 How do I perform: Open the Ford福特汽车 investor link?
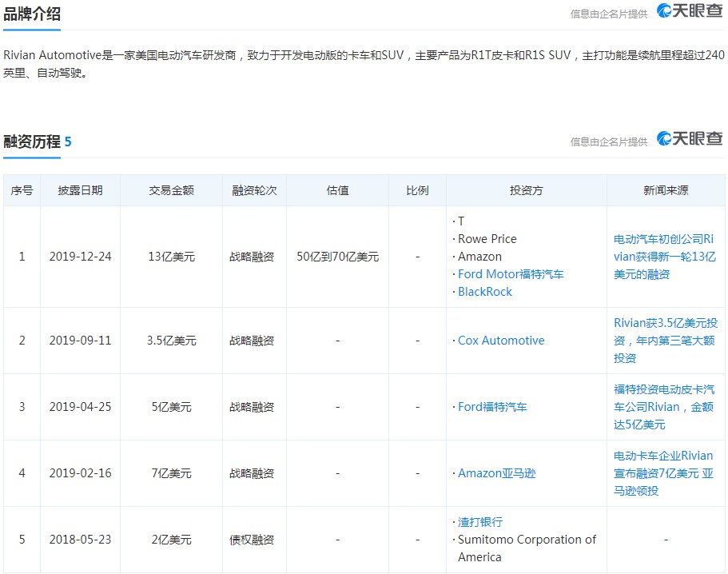point(492,407)
